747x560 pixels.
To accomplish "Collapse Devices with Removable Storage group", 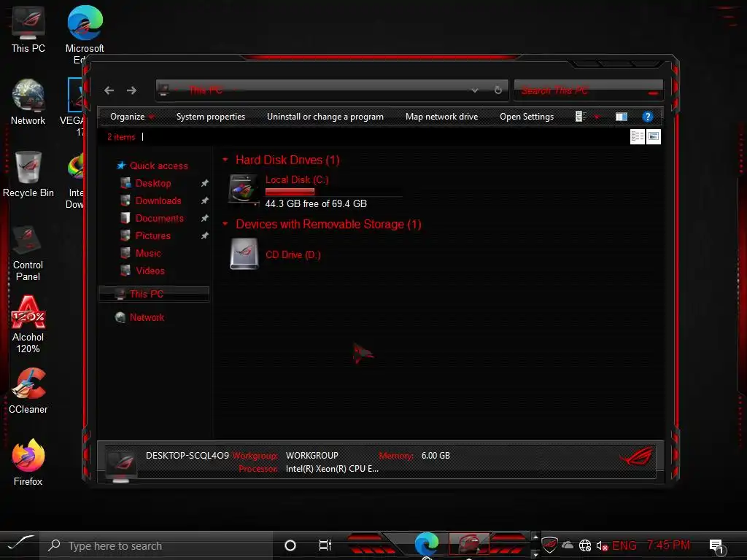I will (225, 225).
